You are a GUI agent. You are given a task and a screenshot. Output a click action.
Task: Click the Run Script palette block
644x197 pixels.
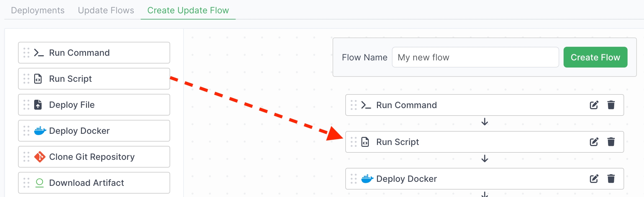tap(94, 79)
